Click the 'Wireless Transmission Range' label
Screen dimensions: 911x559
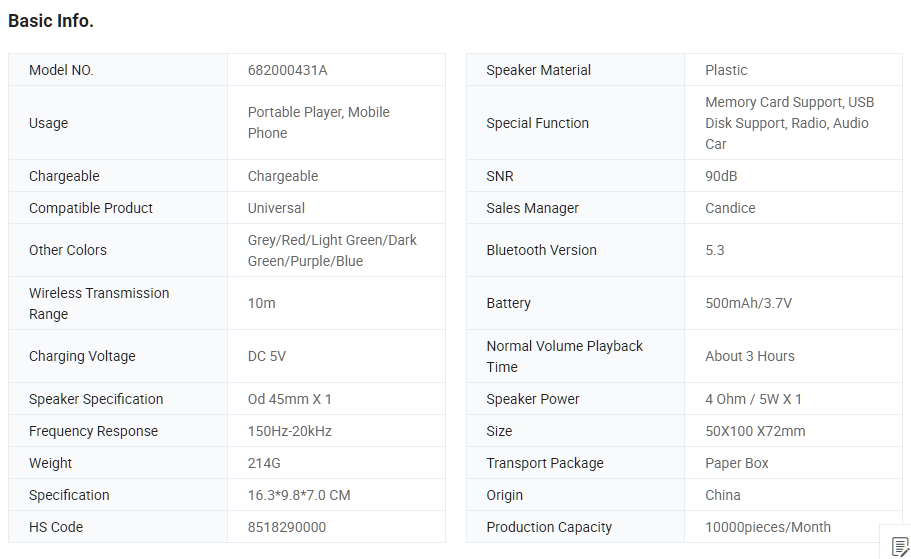(x=99, y=303)
